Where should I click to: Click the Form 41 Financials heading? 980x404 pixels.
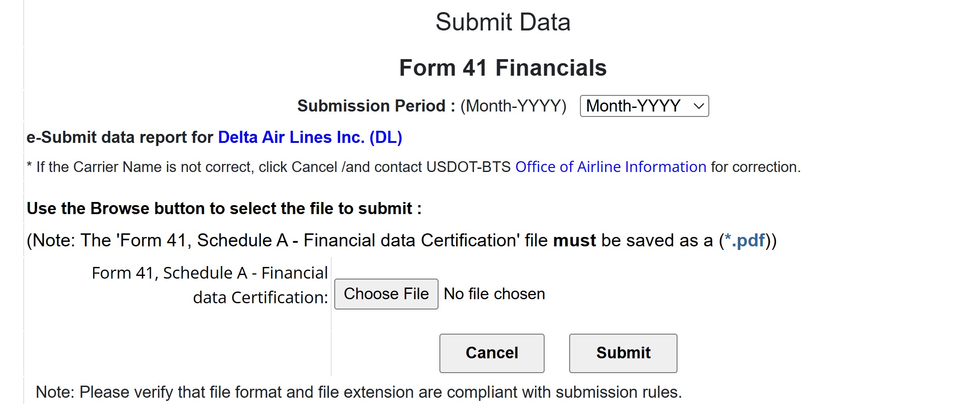pos(502,67)
